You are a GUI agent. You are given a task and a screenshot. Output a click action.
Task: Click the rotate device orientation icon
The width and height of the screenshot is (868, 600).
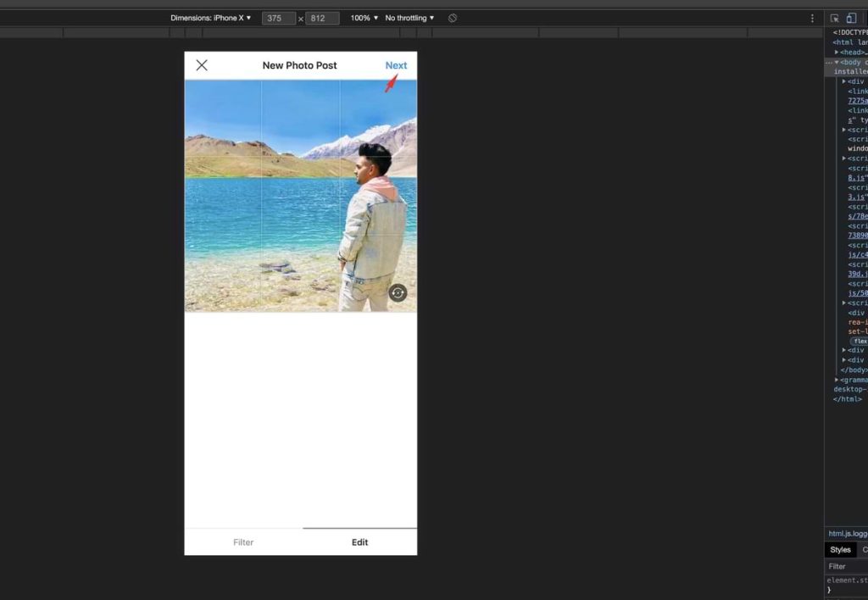pos(453,17)
